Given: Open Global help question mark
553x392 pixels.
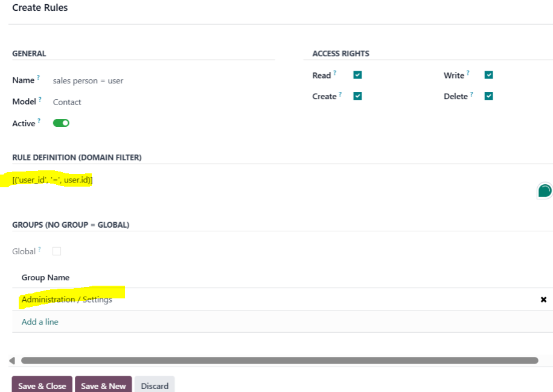Looking at the screenshot, I should 39,249.
